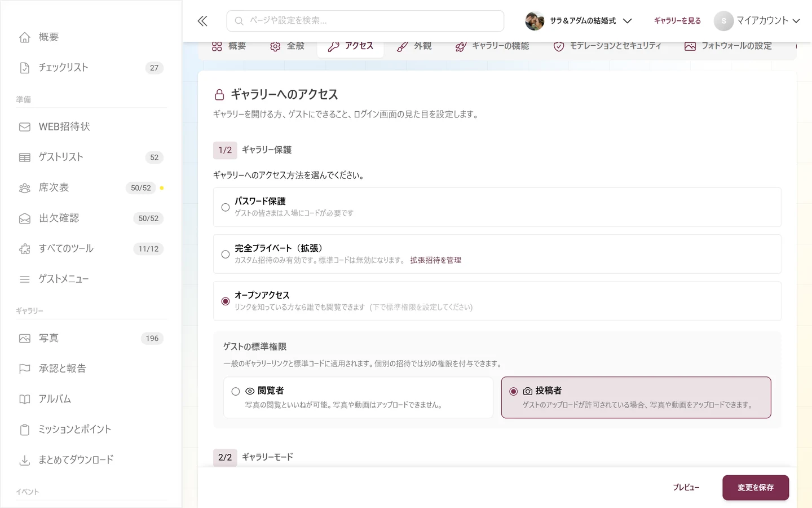Viewport: 812px width, 508px height.
Task: Click the table icon for ゲストリスト
Action: [25, 157]
